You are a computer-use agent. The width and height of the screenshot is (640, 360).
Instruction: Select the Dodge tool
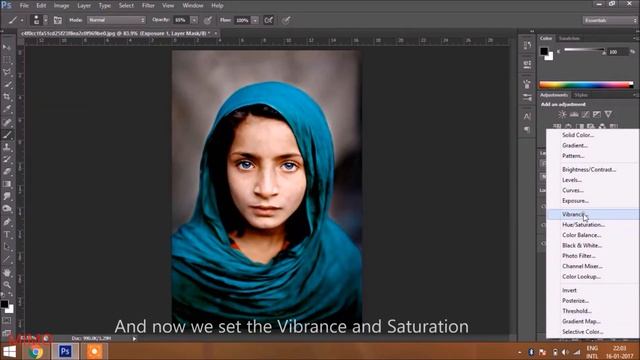(x=7, y=209)
